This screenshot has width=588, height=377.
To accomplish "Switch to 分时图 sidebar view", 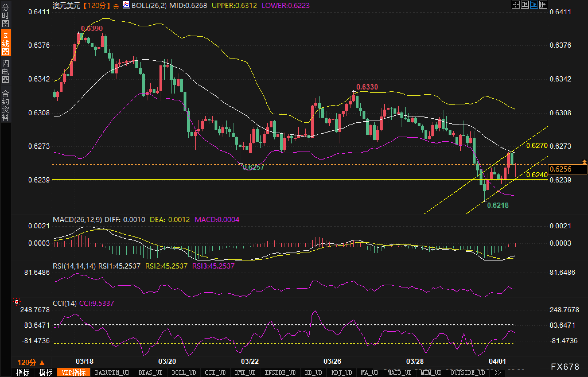I will click(x=5, y=15).
